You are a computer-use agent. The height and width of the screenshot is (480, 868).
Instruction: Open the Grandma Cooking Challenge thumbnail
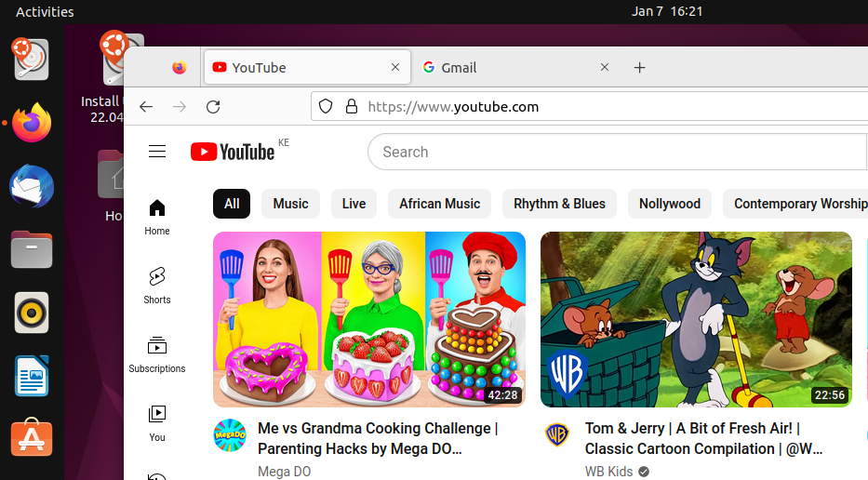point(369,319)
